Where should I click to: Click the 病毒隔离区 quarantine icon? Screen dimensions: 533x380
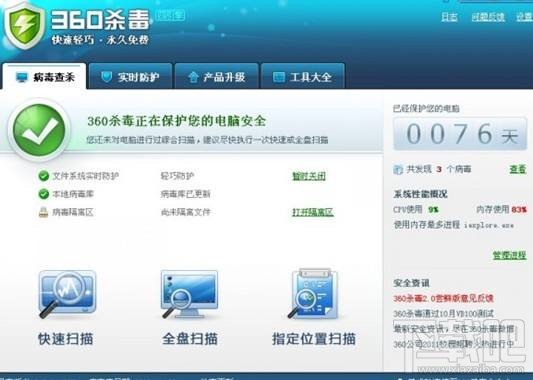(44, 212)
